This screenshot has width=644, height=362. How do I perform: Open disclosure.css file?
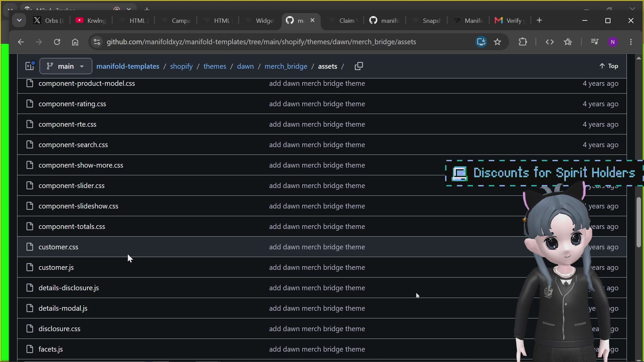point(59,329)
